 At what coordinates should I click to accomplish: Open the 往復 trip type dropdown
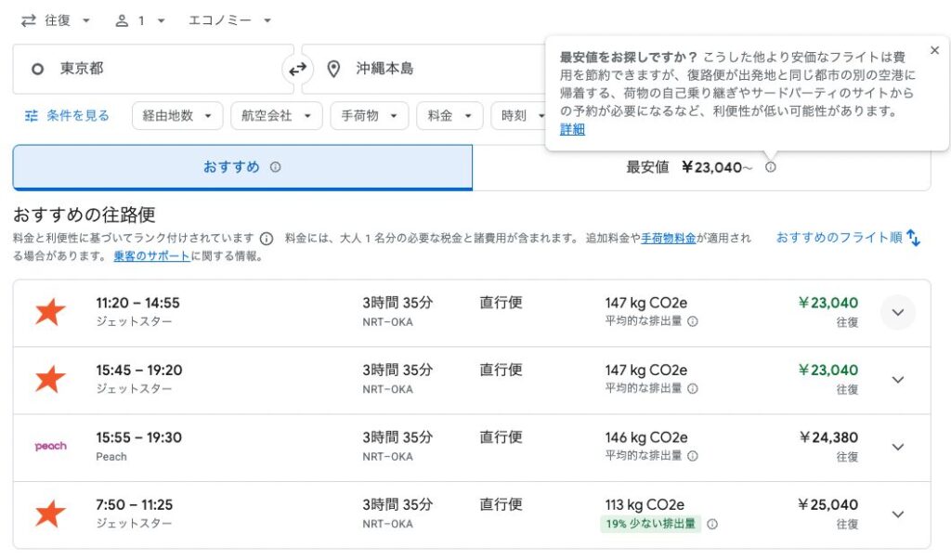[56, 20]
